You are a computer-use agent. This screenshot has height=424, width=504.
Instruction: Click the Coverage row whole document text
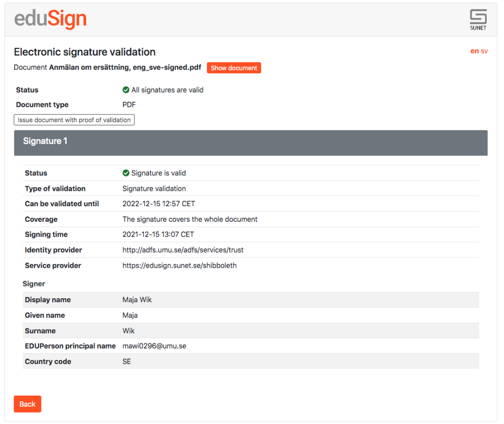click(x=190, y=219)
